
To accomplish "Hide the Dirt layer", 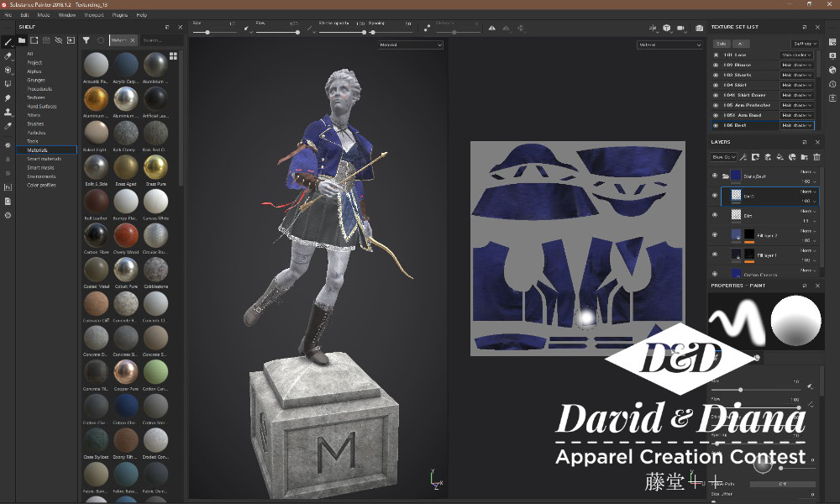I will click(x=715, y=215).
